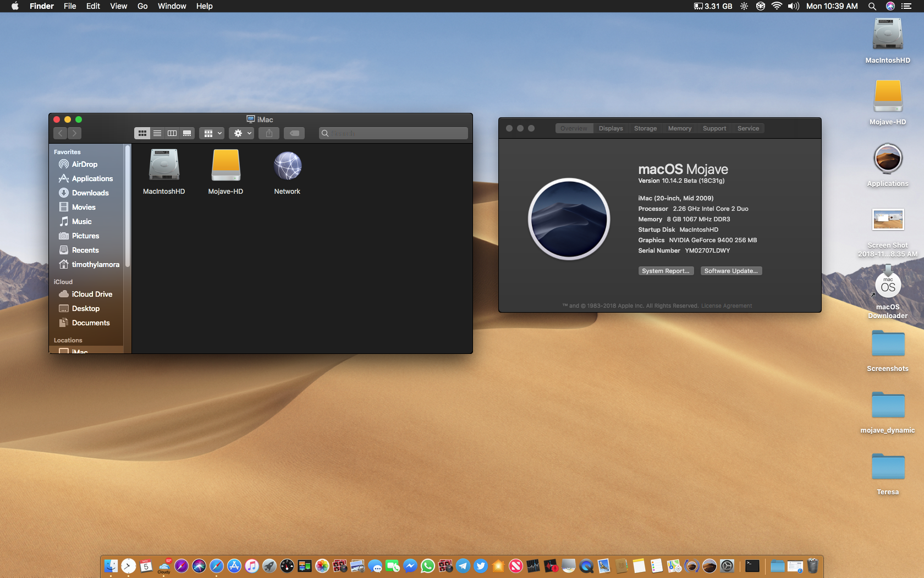Select Teresa folder on desktop
The image size is (924, 578).
point(888,473)
